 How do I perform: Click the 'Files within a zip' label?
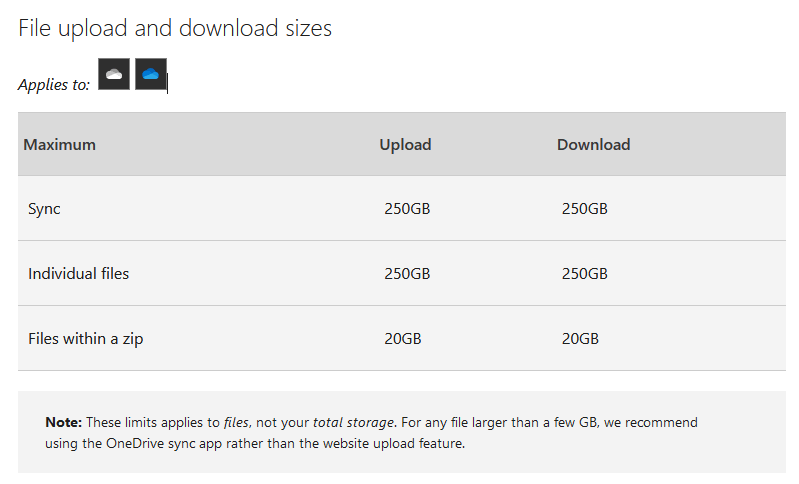(x=86, y=338)
